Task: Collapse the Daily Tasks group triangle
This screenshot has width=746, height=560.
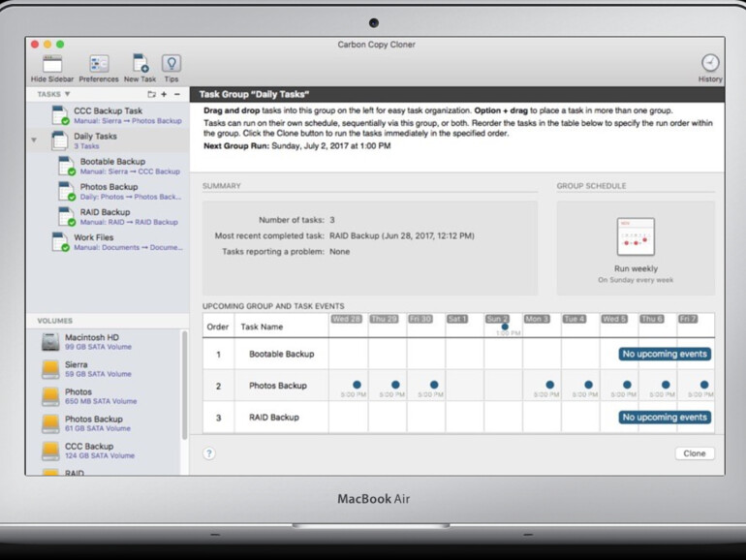Action: (x=34, y=140)
